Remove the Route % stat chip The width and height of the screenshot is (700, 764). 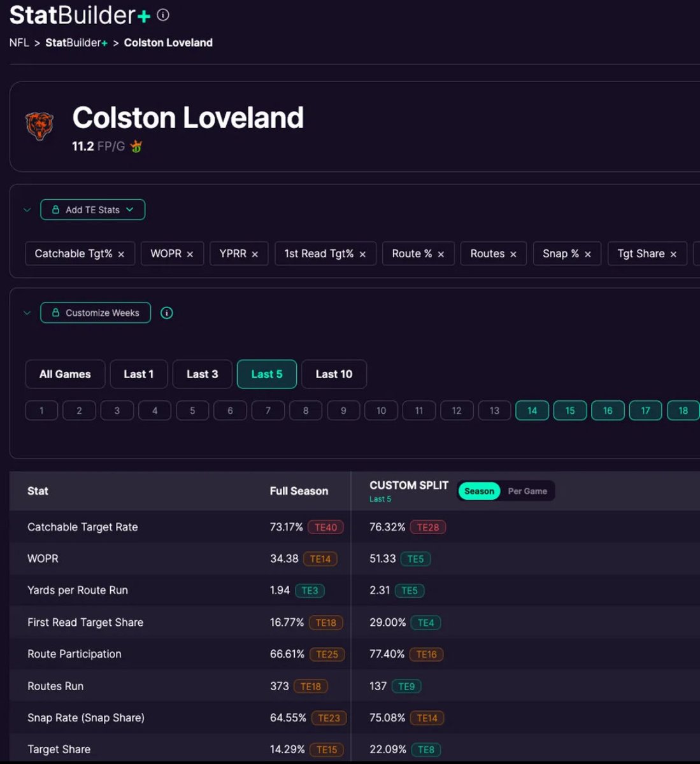click(x=441, y=254)
